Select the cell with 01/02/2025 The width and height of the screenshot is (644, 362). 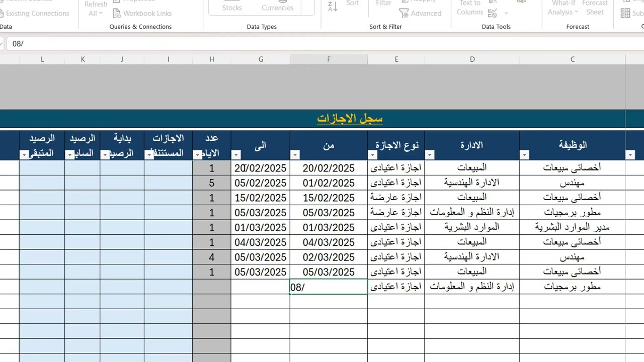[329, 183]
